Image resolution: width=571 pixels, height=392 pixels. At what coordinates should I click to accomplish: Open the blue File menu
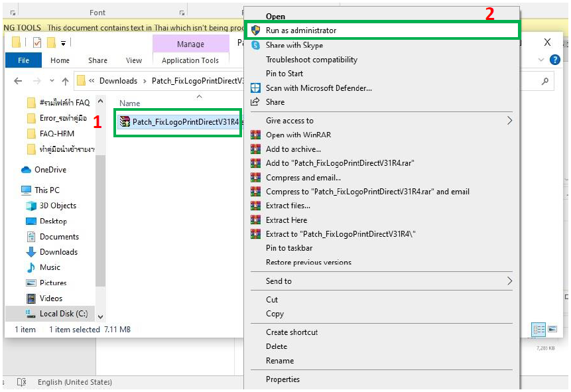[x=23, y=60]
